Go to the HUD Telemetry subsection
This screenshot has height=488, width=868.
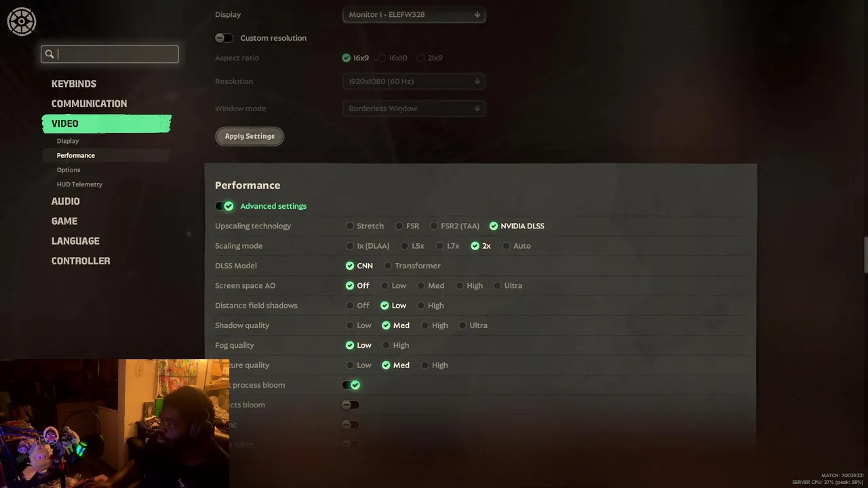(79, 184)
